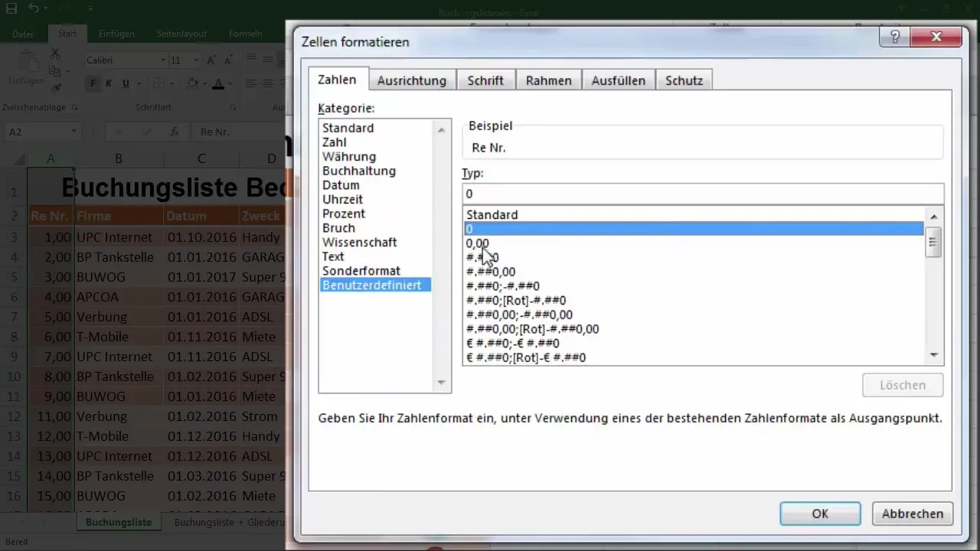This screenshot has height=551, width=980.
Task: Click the font color A icon
Action: coord(218,83)
